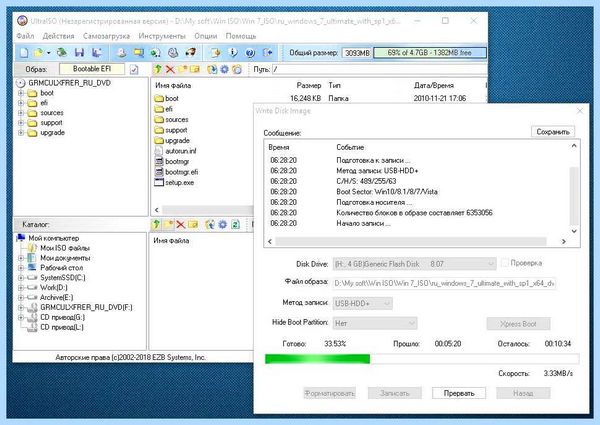Click the Rename icon in image toolbar
The width and height of the screenshot is (600, 425).
[x=195, y=69]
